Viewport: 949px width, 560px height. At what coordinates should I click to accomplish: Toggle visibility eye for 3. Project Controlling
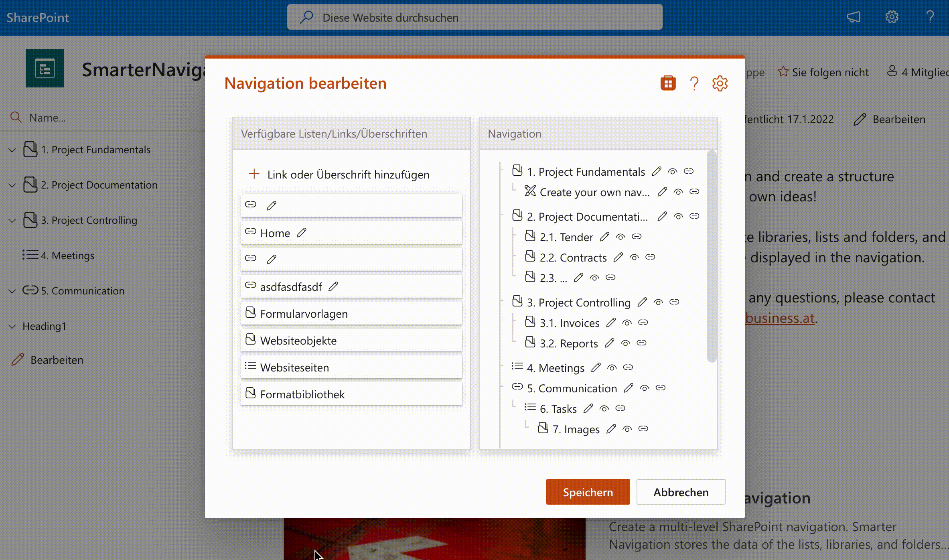pyautogui.click(x=658, y=302)
